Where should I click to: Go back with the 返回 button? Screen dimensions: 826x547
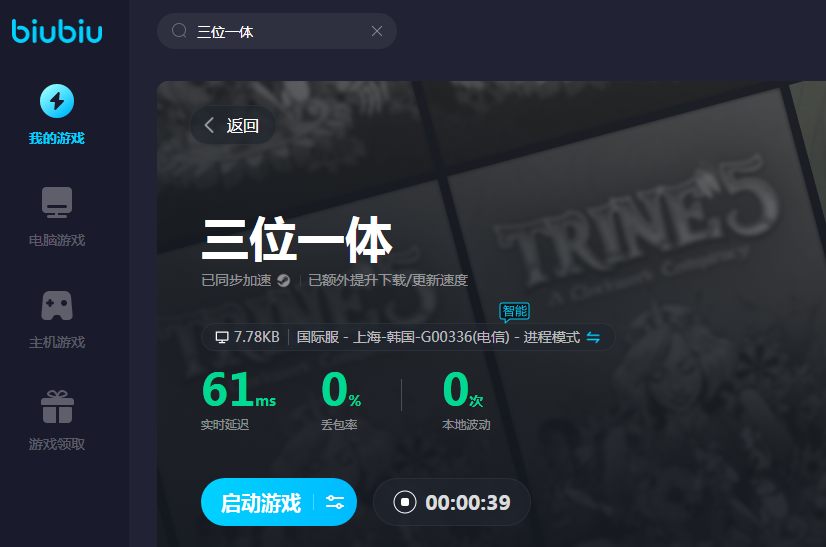point(233,125)
